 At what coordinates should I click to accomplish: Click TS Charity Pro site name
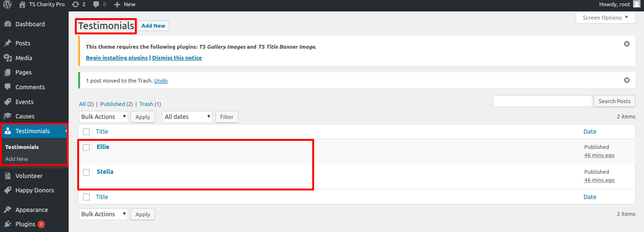[x=47, y=4]
